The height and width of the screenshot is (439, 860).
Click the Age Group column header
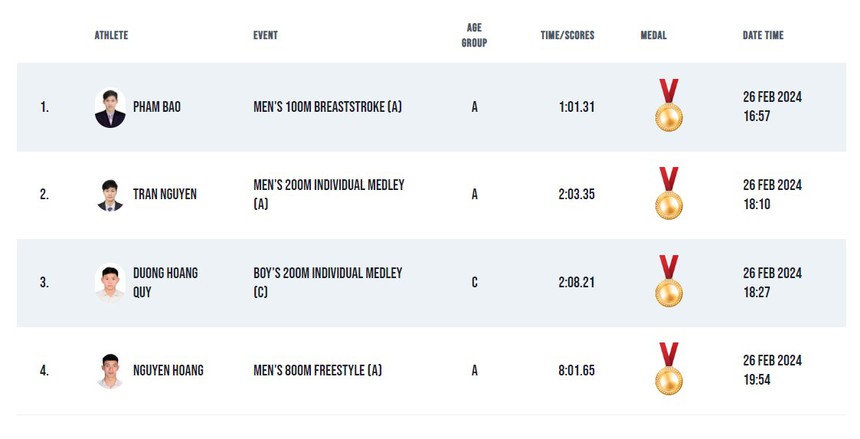coord(474,36)
